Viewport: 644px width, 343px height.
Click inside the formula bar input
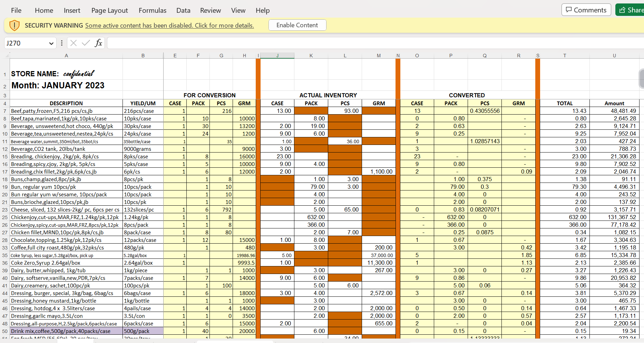(375, 43)
